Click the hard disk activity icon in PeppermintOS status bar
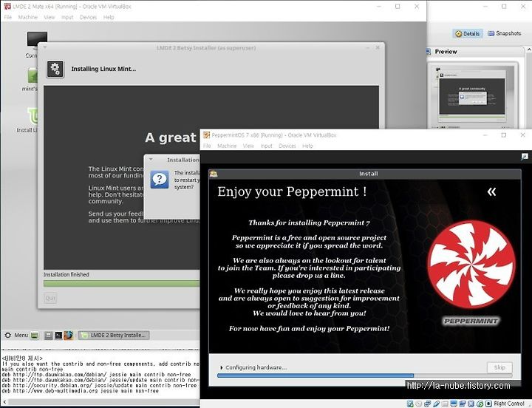 point(410,404)
